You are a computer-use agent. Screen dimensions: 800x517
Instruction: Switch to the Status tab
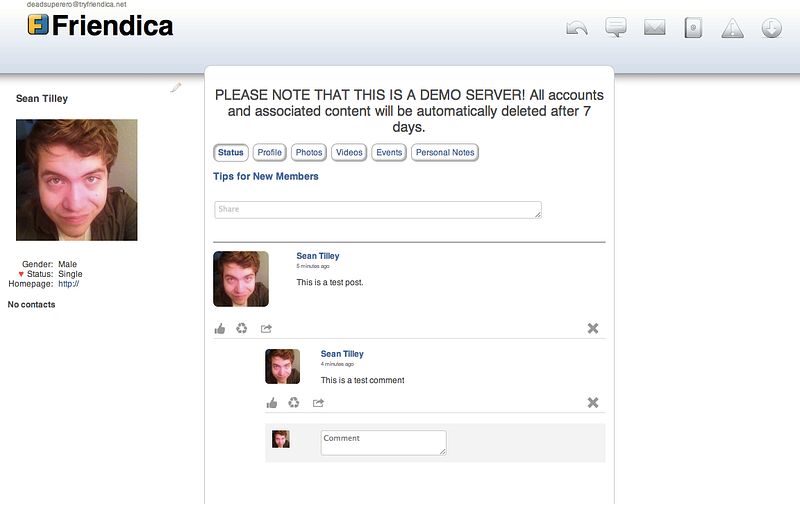[231, 152]
